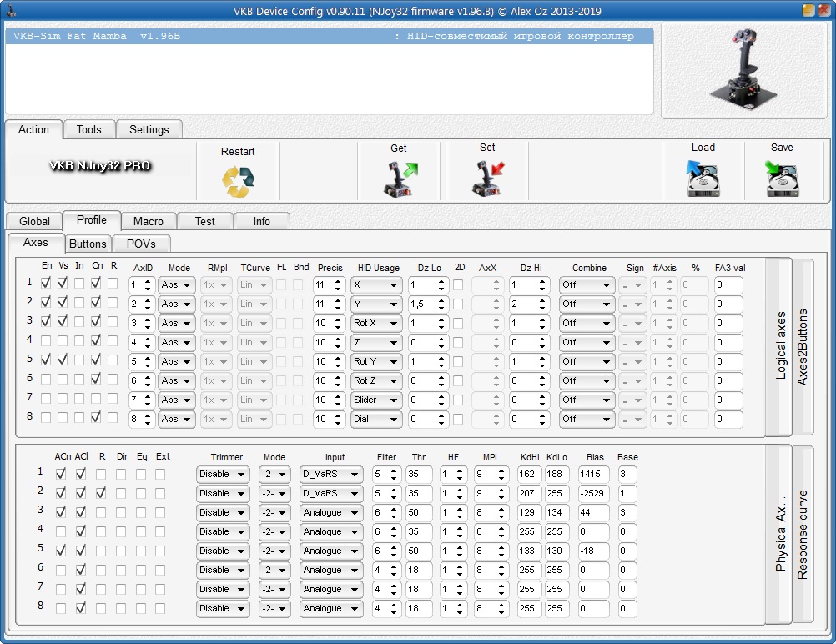Click KdLo field showing 188
Viewport: 836px width, 644px height.
556,474
